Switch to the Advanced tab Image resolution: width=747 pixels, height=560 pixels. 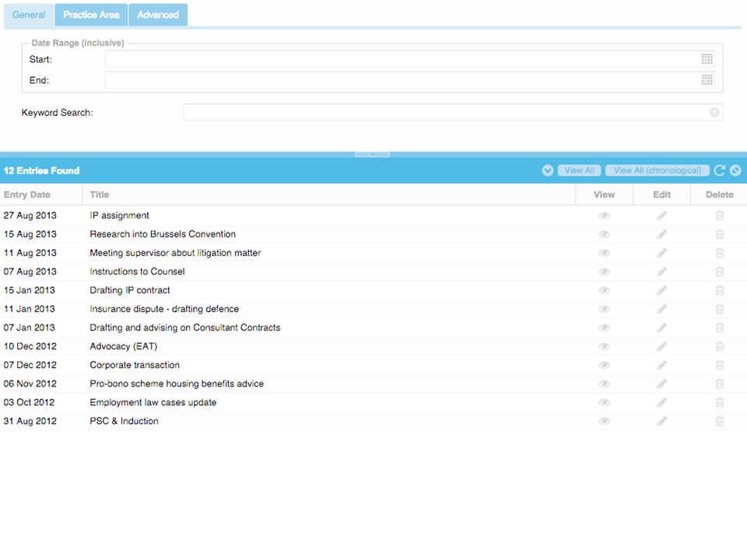[x=158, y=15]
